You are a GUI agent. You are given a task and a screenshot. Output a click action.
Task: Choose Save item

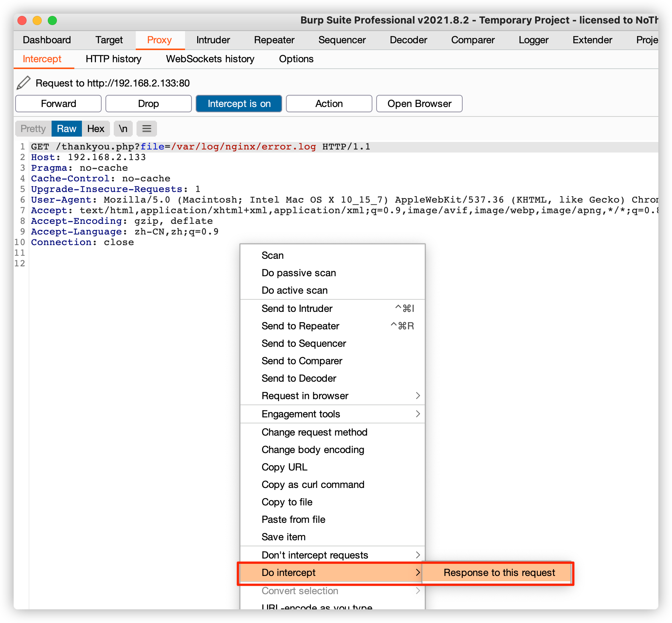tap(333, 537)
